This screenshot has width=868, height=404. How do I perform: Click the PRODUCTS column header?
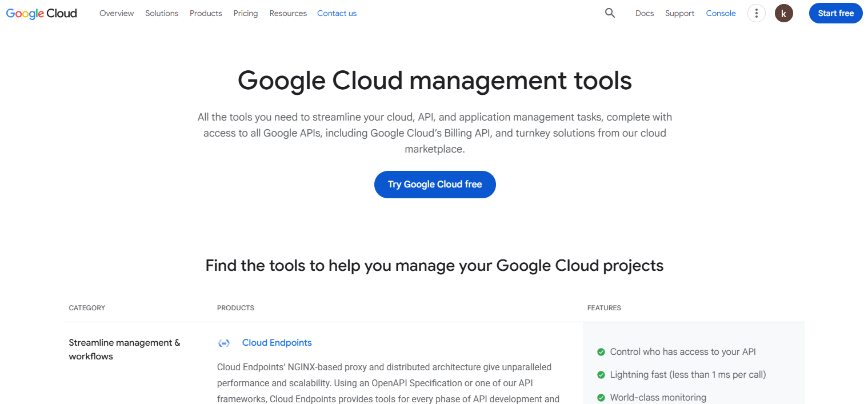point(235,308)
